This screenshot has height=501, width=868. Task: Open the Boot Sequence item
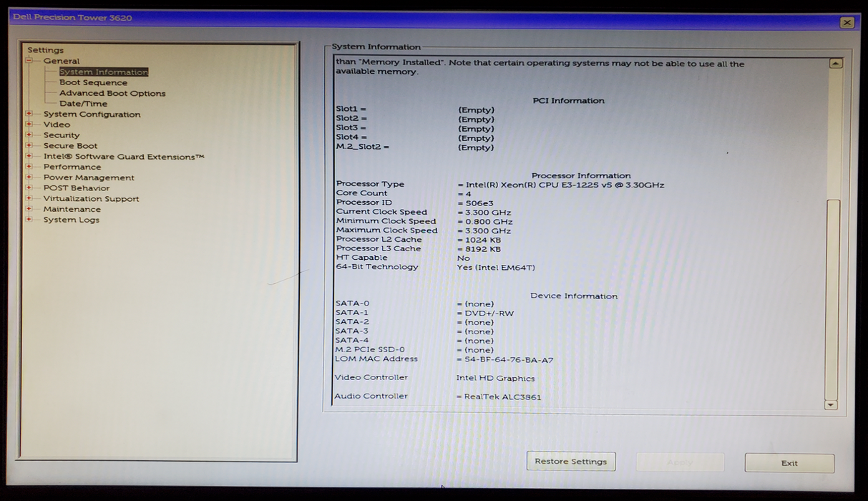(93, 82)
